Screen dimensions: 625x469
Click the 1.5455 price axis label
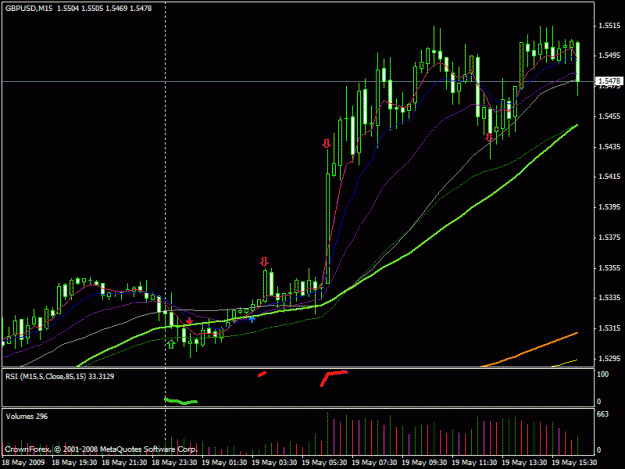(609, 116)
